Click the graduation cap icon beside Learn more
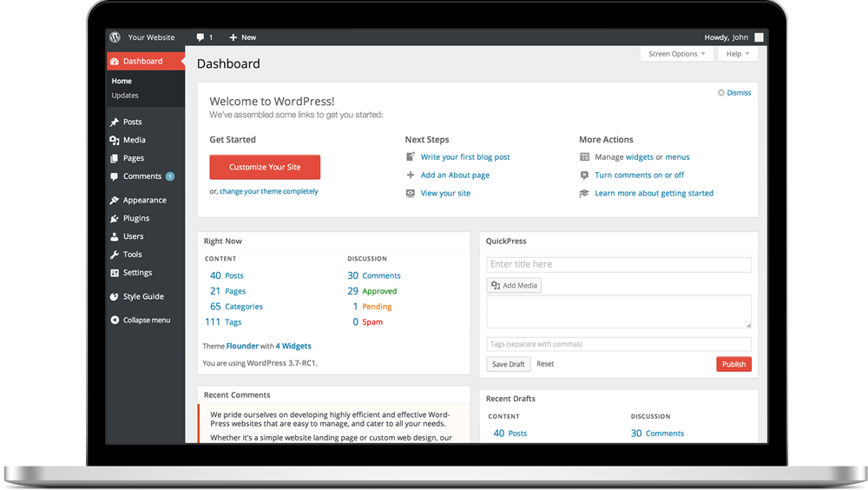868x490 pixels. 584,194
